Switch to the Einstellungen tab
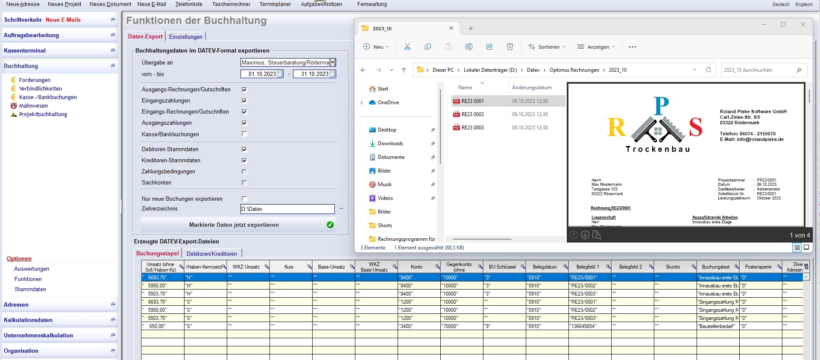 186,37
